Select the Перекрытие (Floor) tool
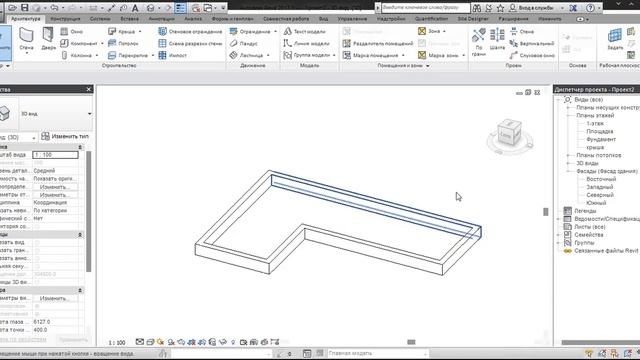This screenshot has height=360, width=640. 128,55
